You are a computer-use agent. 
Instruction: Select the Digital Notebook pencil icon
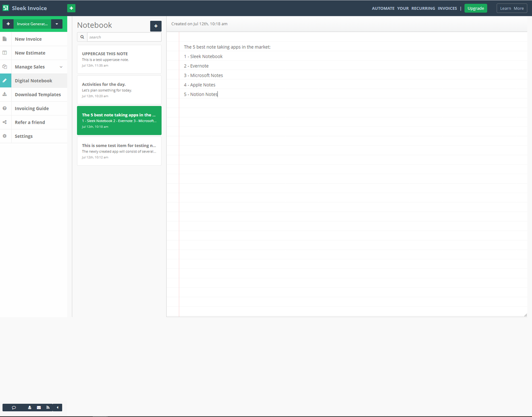pyautogui.click(x=5, y=80)
